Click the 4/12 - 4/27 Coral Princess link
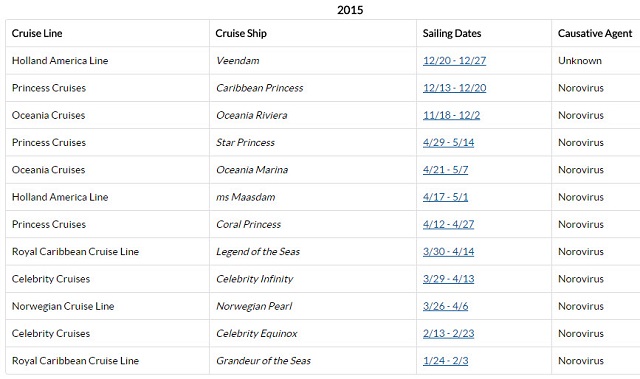Image resolution: width=640 pixels, height=379 pixels. coord(449,224)
